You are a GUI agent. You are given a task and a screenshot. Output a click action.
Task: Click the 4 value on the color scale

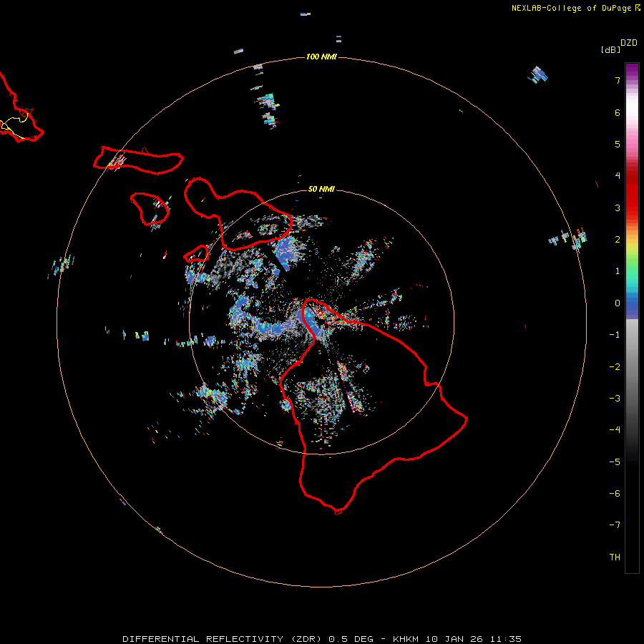pyautogui.click(x=618, y=176)
